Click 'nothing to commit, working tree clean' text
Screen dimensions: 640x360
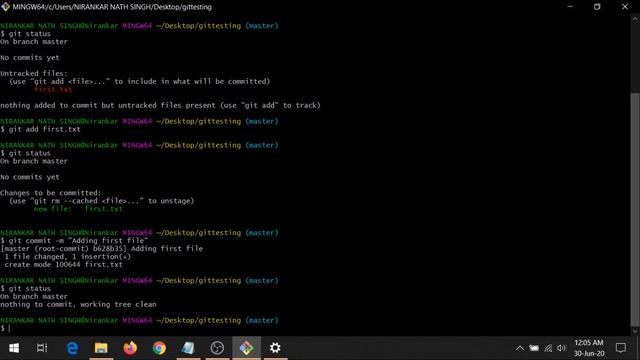(x=78, y=304)
